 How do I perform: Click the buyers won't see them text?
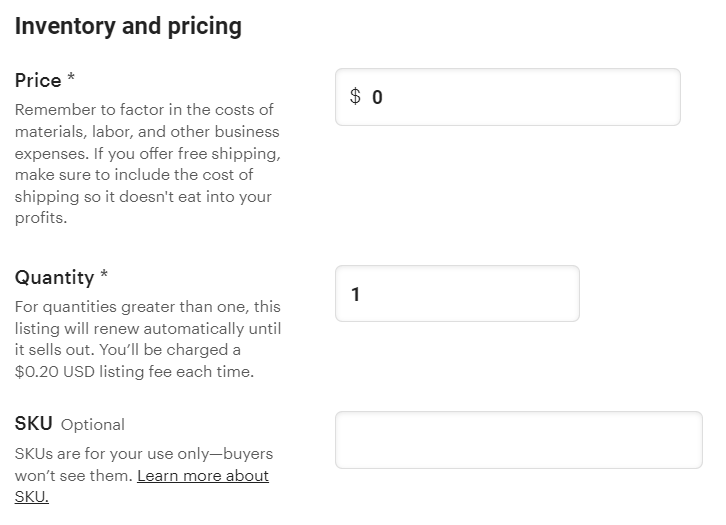tap(70, 476)
